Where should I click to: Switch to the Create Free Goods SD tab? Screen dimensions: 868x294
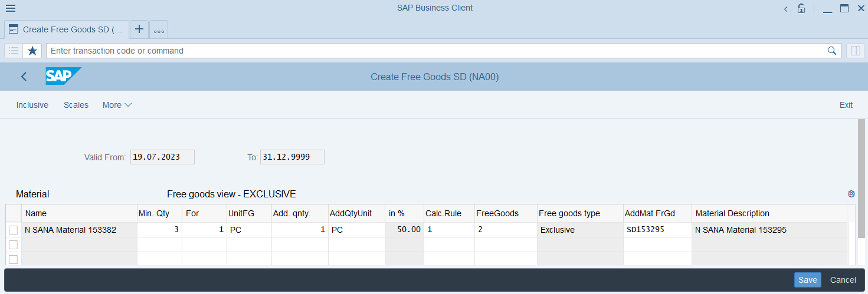click(x=67, y=29)
